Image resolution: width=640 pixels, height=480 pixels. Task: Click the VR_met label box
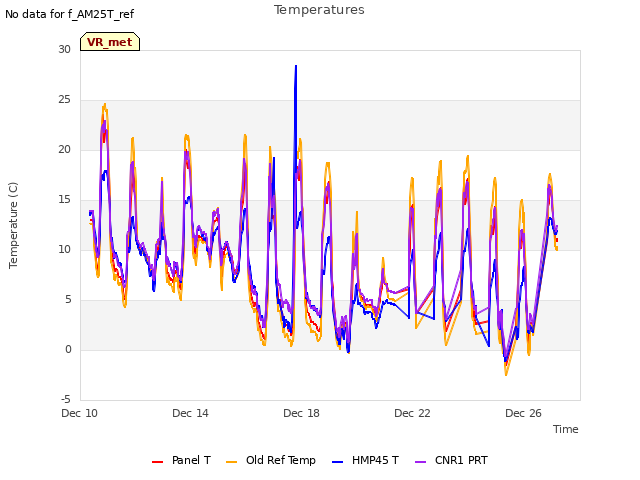(x=110, y=42)
